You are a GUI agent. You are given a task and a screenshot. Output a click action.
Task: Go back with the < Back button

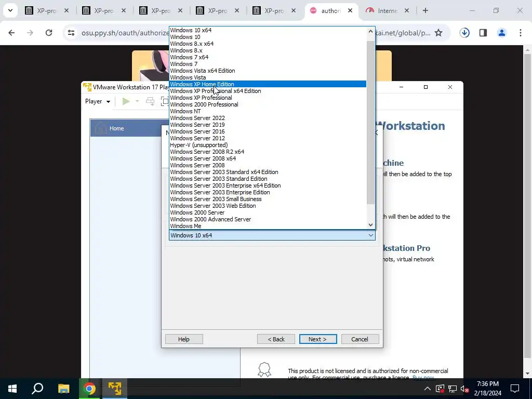pos(276,339)
